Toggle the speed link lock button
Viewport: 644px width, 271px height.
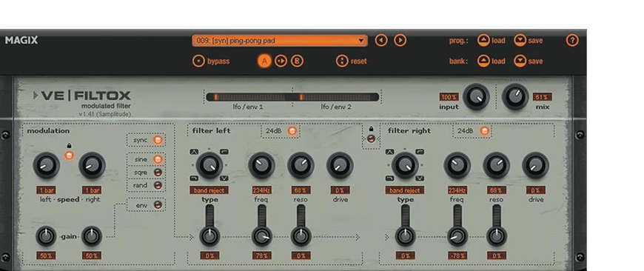[69, 155]
